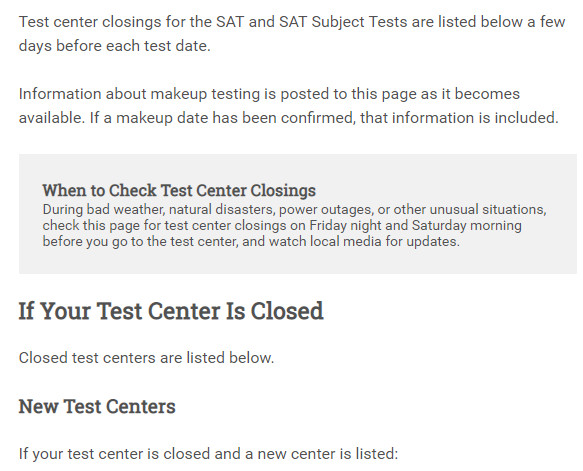Click the first paragraph about SAT test center closings
Image resolution: width=583 pixels, height=471 pixels.
[292, 34]
